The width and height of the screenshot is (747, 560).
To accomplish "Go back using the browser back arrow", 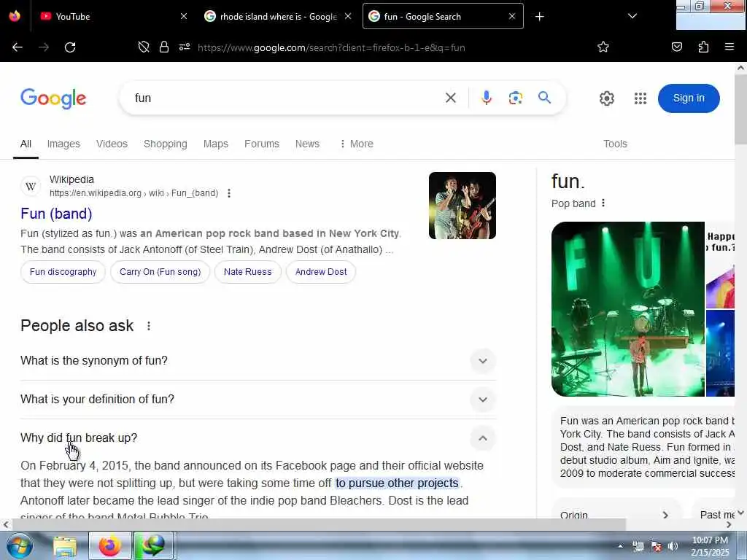I will tap(18, 47).
